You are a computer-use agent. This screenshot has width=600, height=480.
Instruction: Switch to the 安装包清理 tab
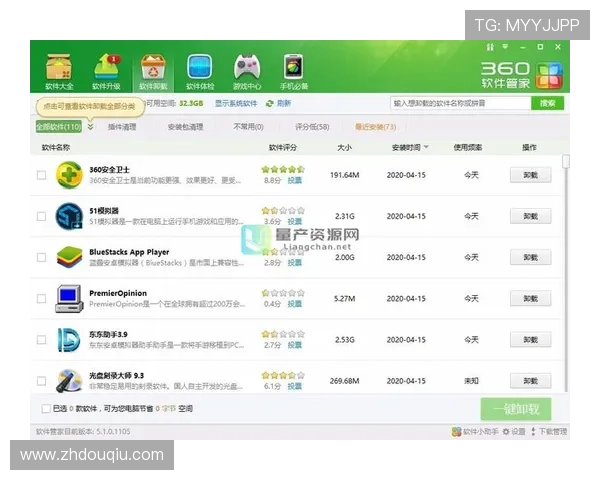186,127
